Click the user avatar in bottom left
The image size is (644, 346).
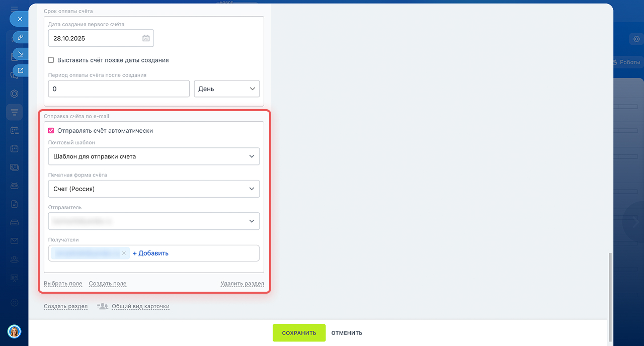click(14, 331)
